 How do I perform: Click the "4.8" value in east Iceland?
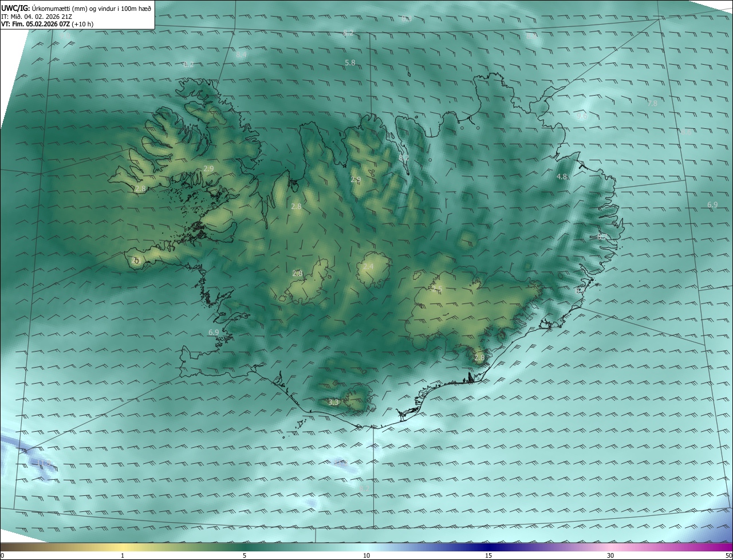coord(562,177)
